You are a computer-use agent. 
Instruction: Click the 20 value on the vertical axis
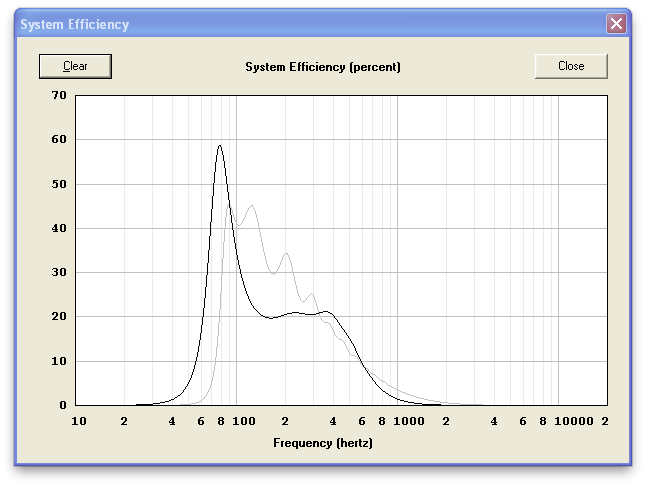coord(59,316)
